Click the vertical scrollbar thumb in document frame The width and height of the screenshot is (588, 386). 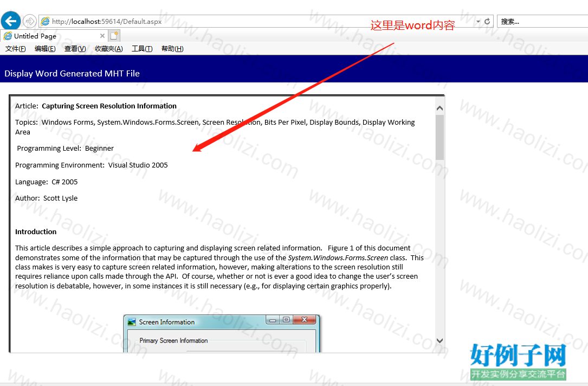tap(440, 137)
